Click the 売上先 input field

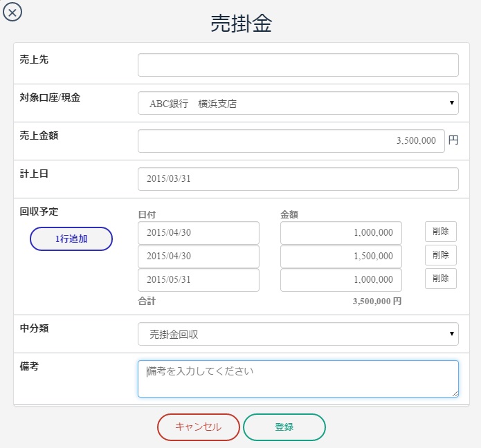(298, 65)
